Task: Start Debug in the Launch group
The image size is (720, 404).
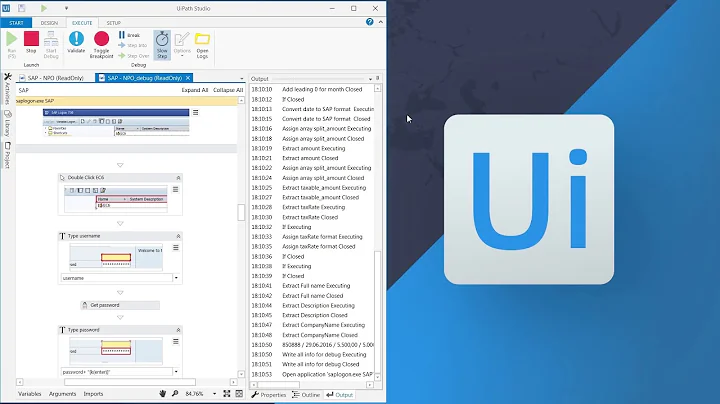Action: tap(51, 45)
